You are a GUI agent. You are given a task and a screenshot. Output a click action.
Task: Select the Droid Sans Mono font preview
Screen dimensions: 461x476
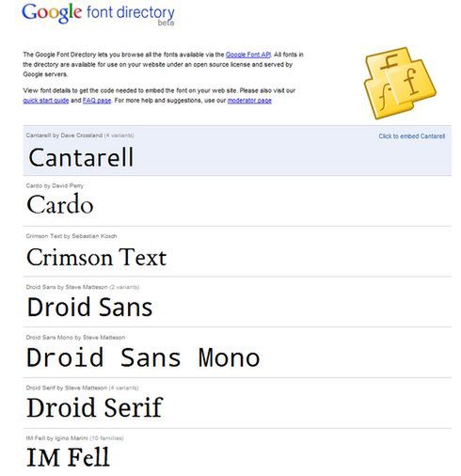143,357
